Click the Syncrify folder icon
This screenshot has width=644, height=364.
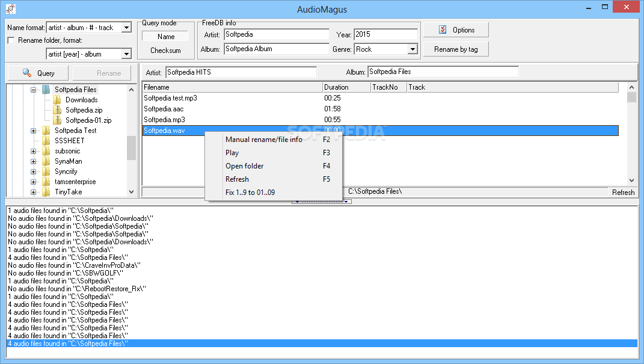(46, 171)
